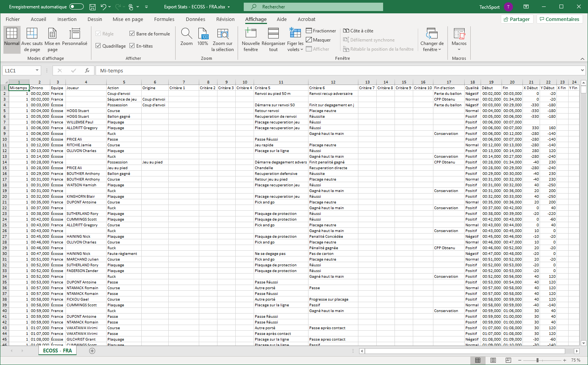Open the Aide tab
This screenshot has width=588, height=365.
click(282, 19)
